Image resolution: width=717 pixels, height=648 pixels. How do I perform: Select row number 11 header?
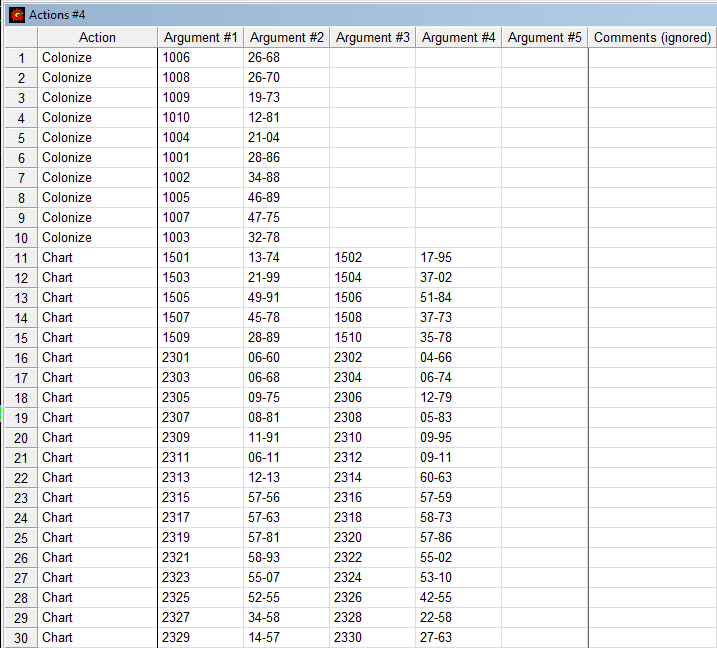tap(20, 257)
